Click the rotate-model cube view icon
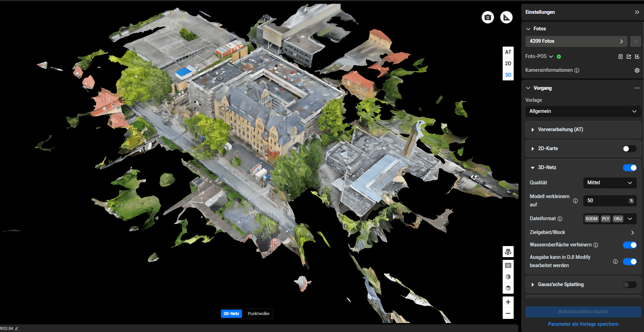 pyautogui.click(x=508, y=252)
